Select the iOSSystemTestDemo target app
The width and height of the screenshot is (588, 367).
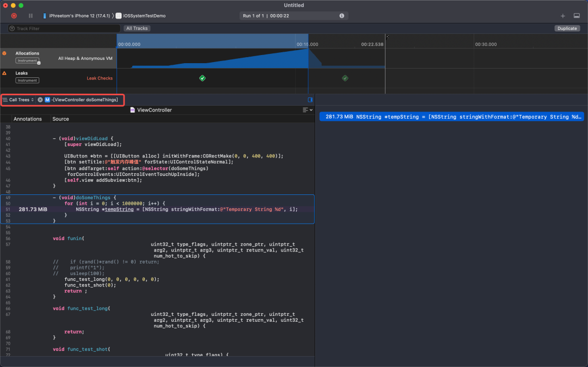(x=140, y=16)
